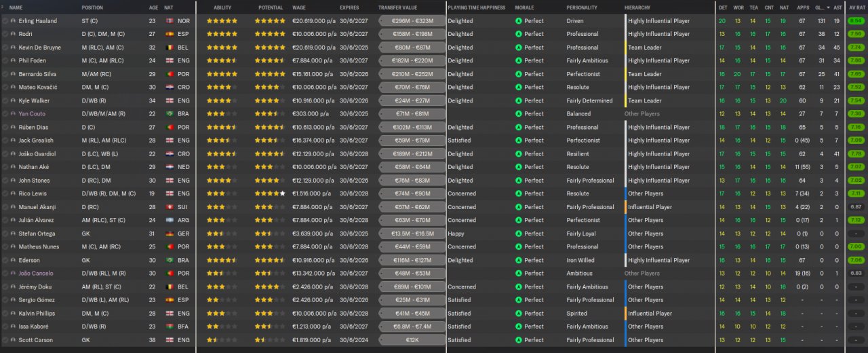Click the potential stars for Rico Lewis
This screenshot has height=353, width=868.
tap(271, 193)
